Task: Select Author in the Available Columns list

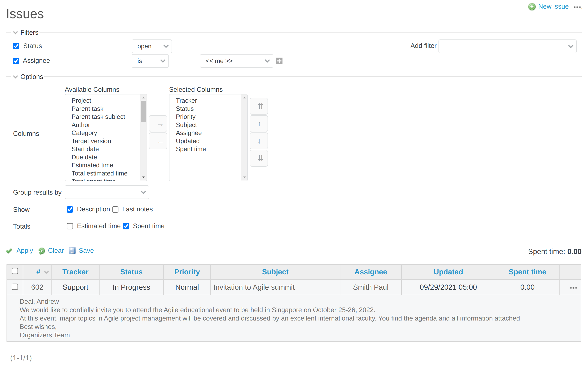Action: click(x=81, y=125)
